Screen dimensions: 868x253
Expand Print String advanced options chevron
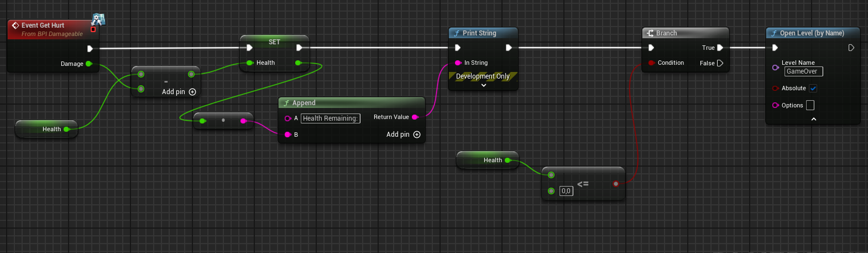[x=484, y=85]
